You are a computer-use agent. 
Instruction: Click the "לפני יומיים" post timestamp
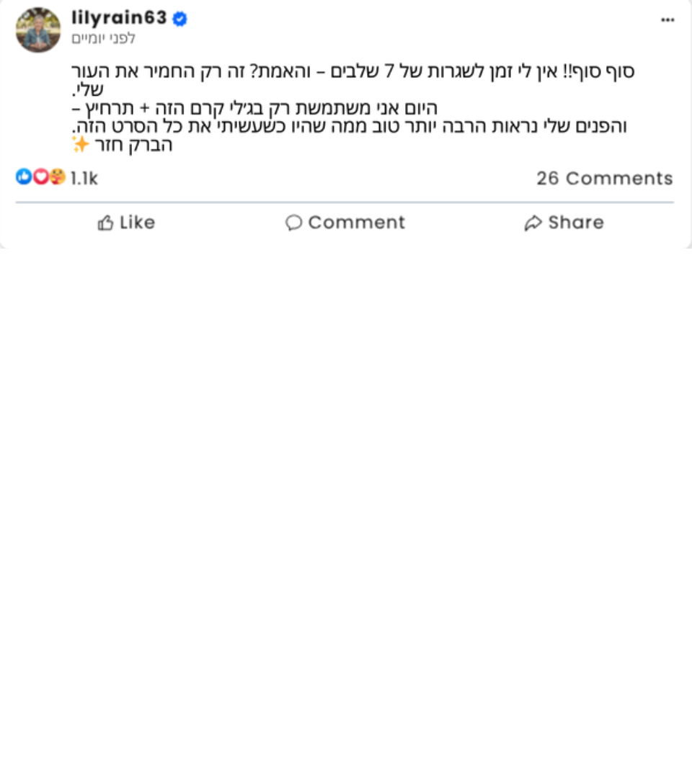(104, 38)
